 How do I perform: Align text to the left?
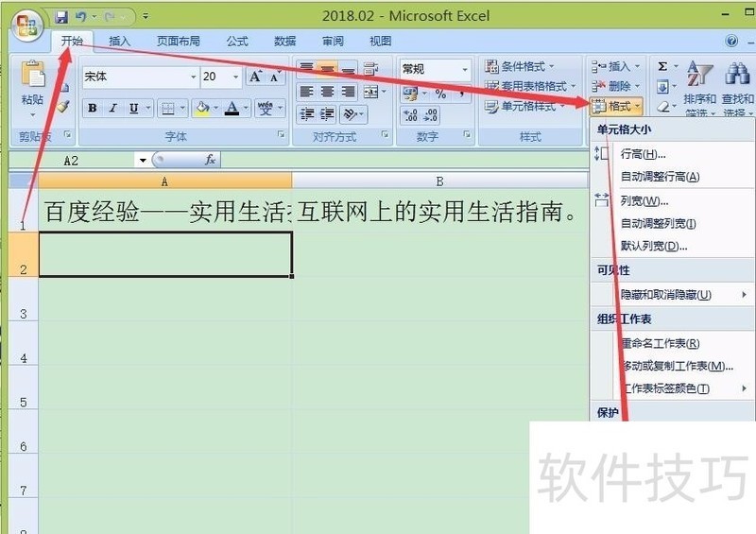pyautogui.click(x=306, y=91)
